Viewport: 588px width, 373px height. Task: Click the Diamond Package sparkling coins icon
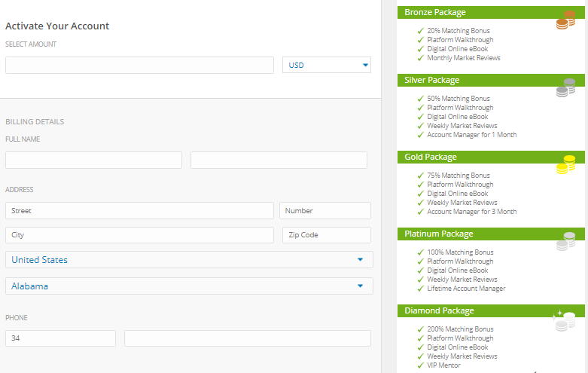[564, 321]
